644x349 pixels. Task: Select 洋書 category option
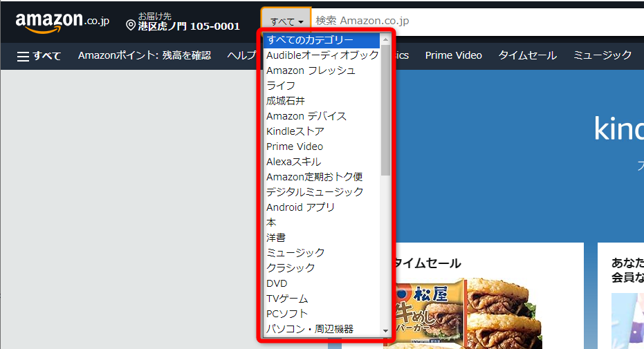pyautogui.click(x=322, y=238)
